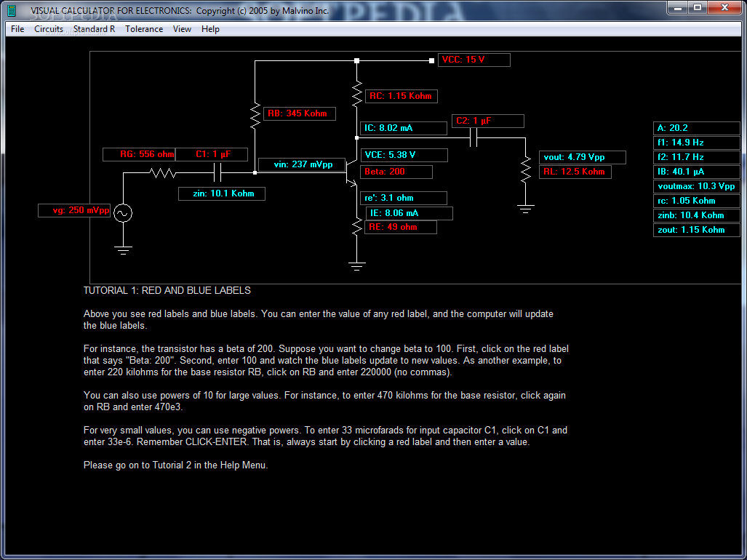Click the ground symbol below RL

[x=525, y=209]
